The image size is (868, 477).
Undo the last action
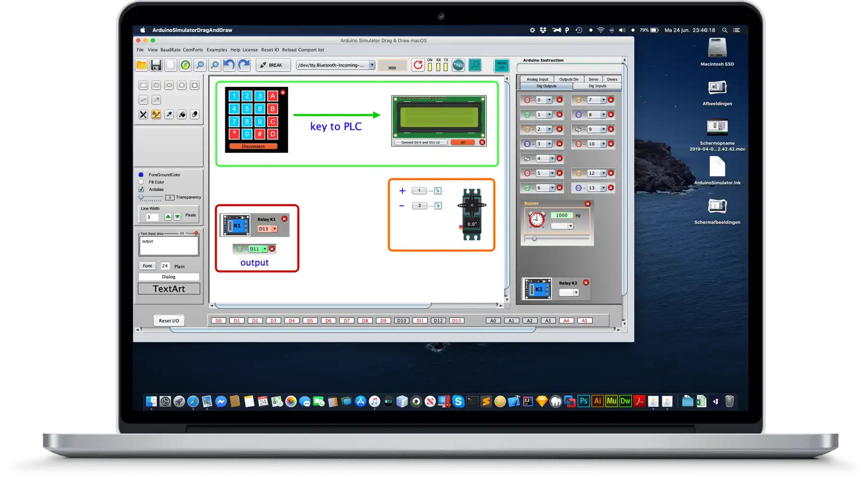(x=229, y=65)
